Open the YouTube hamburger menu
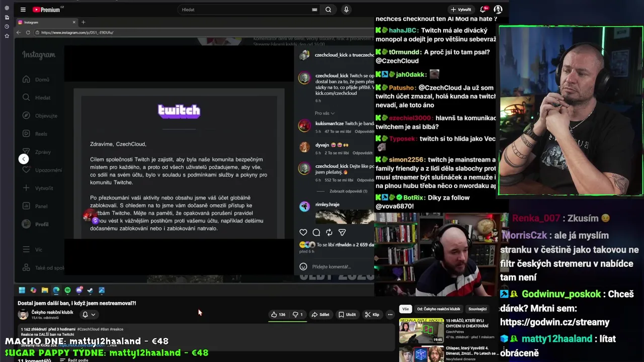 click(x=23, y=10)
